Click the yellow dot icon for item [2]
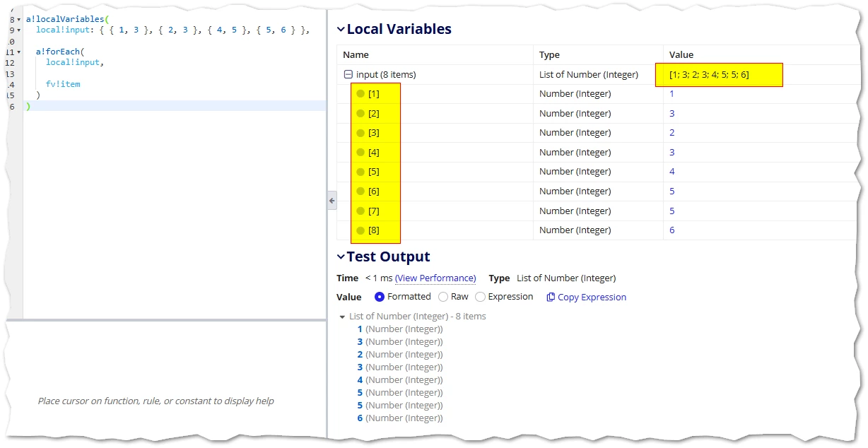 pyautogui.click(x=360, y=114)
